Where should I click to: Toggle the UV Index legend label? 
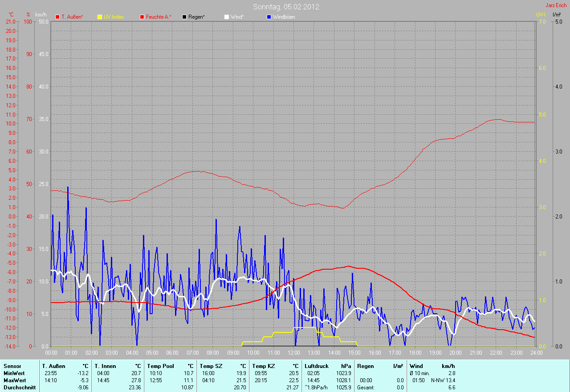114,17
